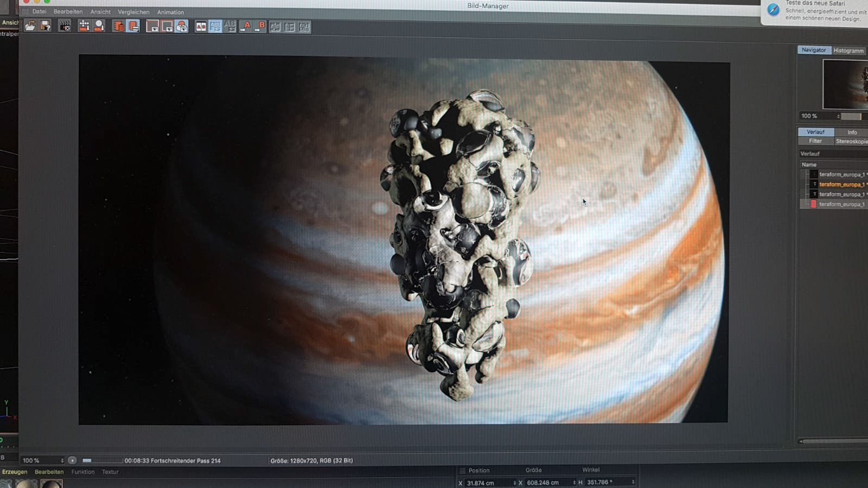Image resolution: width=868 pixels, height=488 pixels.
Task: Click the Ansicht label in left viewport
Action: [10, 22]
